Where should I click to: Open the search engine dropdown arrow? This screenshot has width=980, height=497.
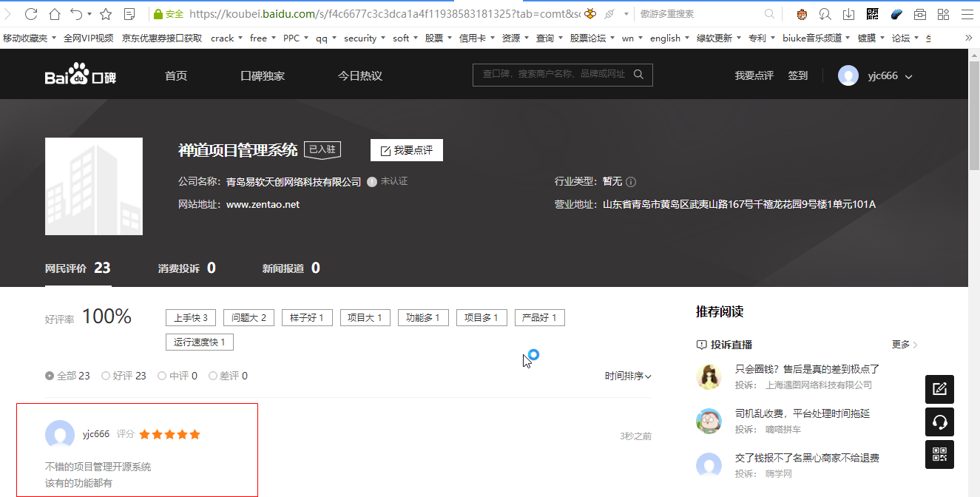pos(626,14)
